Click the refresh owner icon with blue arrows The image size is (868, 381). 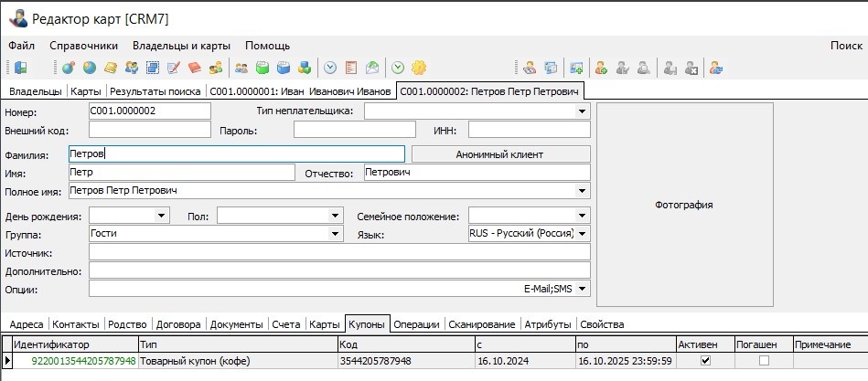click(x=717, y=68)
